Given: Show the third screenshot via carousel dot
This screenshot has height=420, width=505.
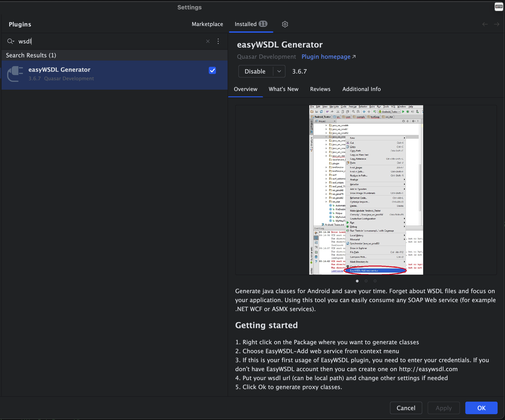Looking at the screenshot, I should pyautogui.click(x=375, y=281).
